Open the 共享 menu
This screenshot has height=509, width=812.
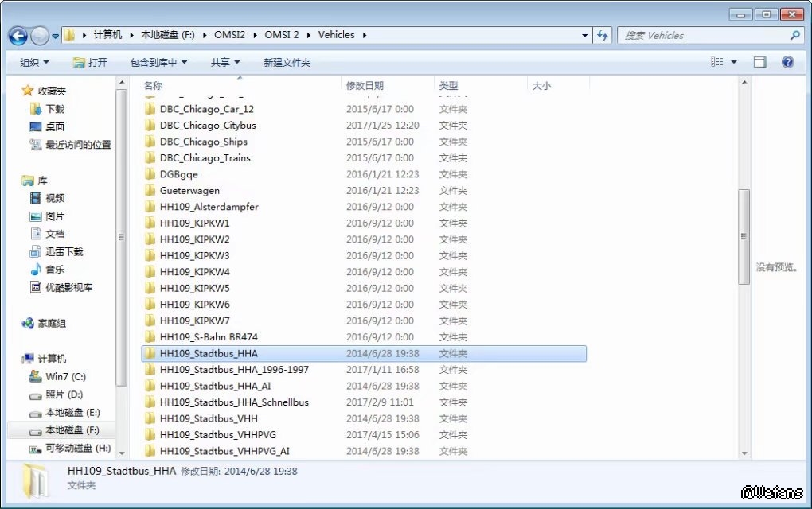point(225,63)
